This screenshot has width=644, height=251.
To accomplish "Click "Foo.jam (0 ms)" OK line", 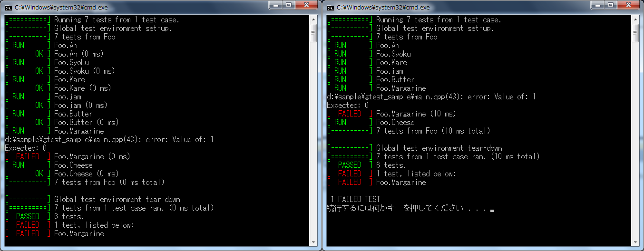I will 56,105.
